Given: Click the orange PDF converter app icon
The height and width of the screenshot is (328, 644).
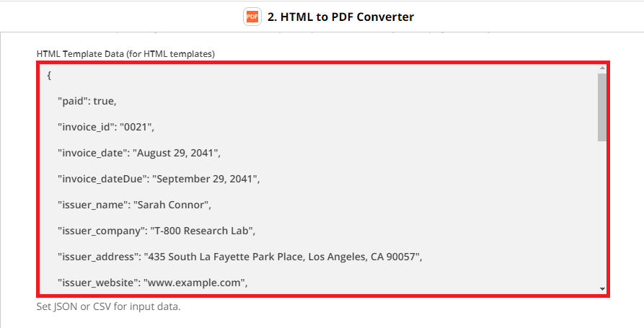Looking at the screenshot, I should (252, 17).
